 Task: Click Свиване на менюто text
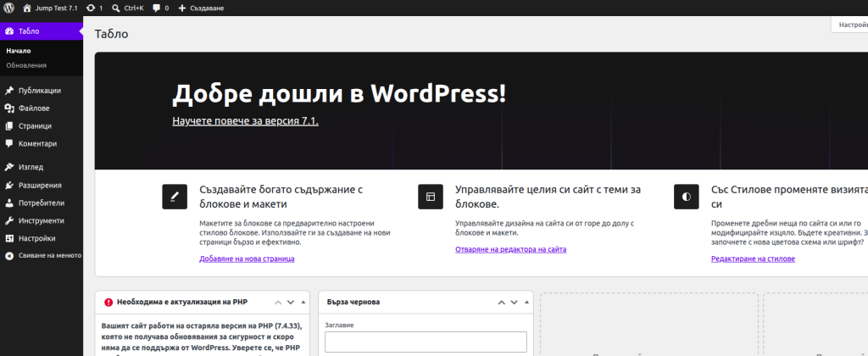point(50,256)
